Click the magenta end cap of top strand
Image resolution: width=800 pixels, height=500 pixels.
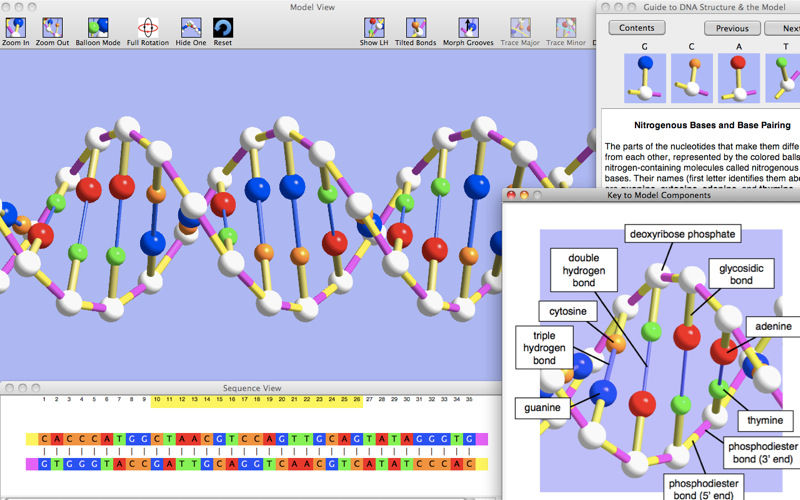(482, 439)
